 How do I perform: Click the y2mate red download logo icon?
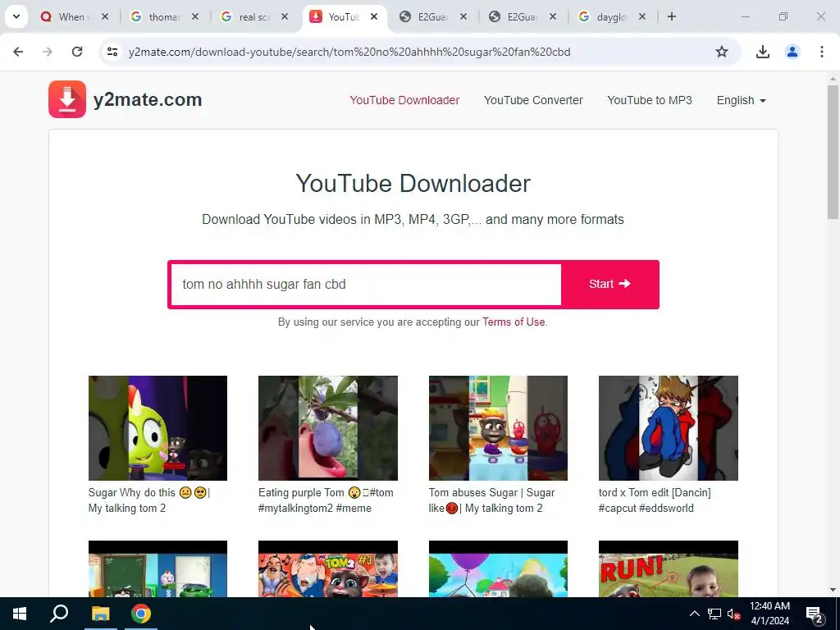(67, 99)
